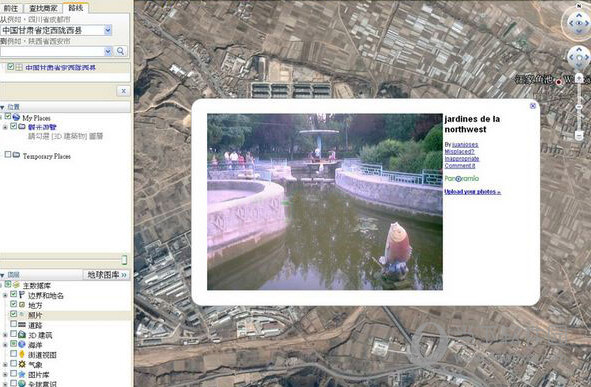Enable the 3D 建筑 layer checkbox
This screenshot has height=387, width=591.
click(x=13, y=334)
